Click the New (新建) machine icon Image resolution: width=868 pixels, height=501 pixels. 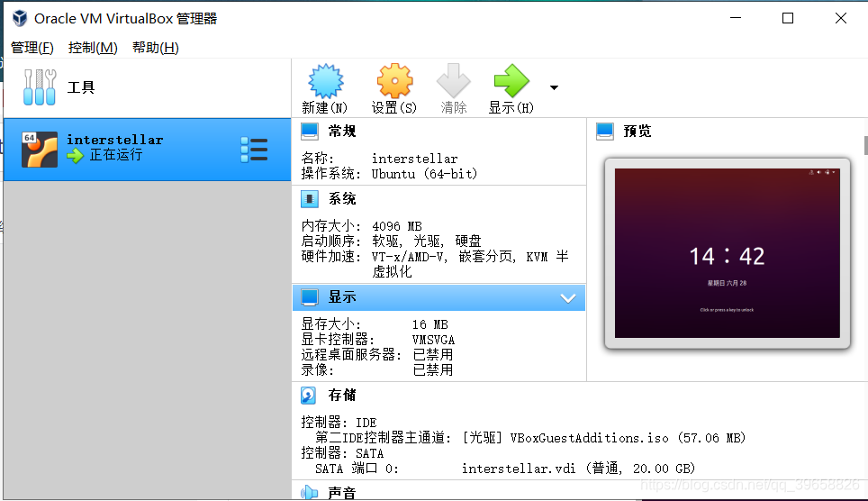pyautogui.click(x=326, y=81)
